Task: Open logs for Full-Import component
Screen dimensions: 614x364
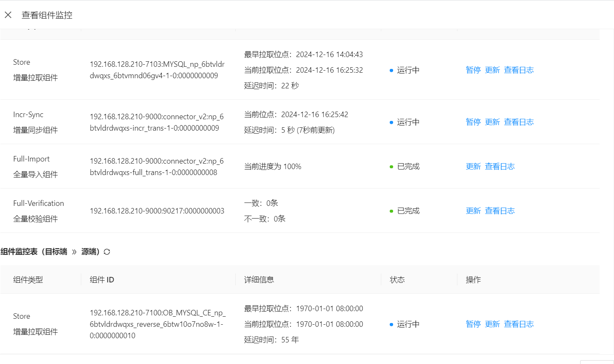Action: click(x=500, y=167)
